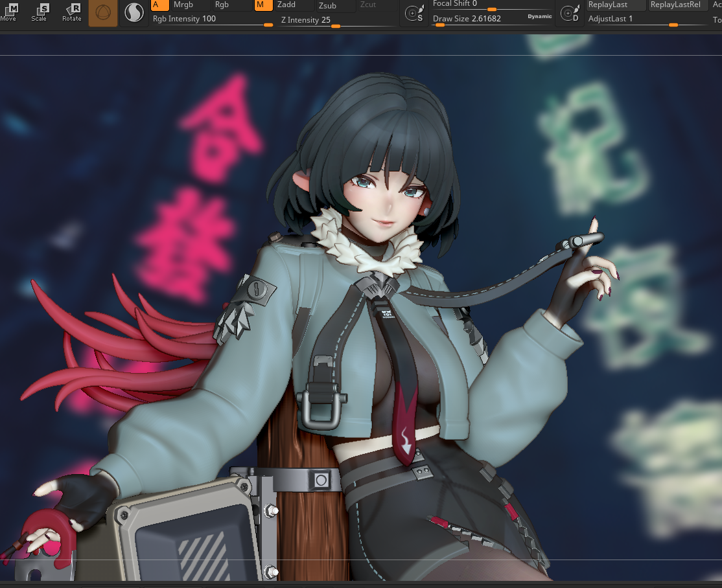Select the Scale transform tool
Viewport: 722px width, 588px height.
tap(39, 12)
